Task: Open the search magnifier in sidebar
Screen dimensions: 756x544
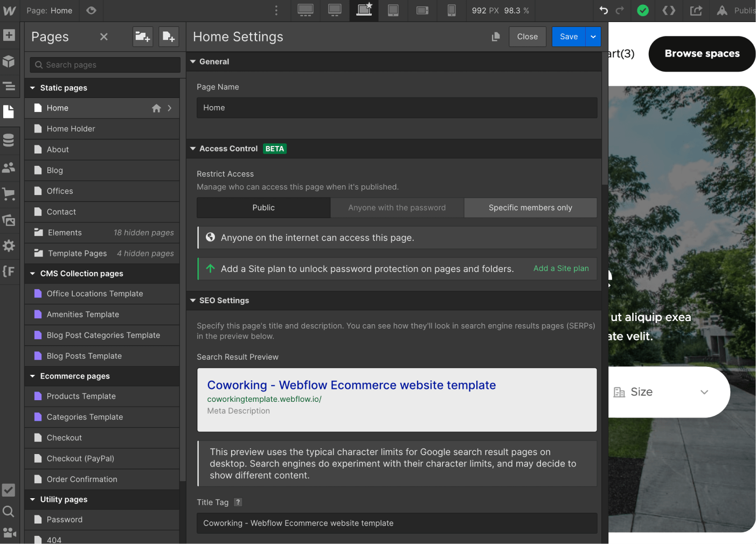Action: tap(9, 512)
